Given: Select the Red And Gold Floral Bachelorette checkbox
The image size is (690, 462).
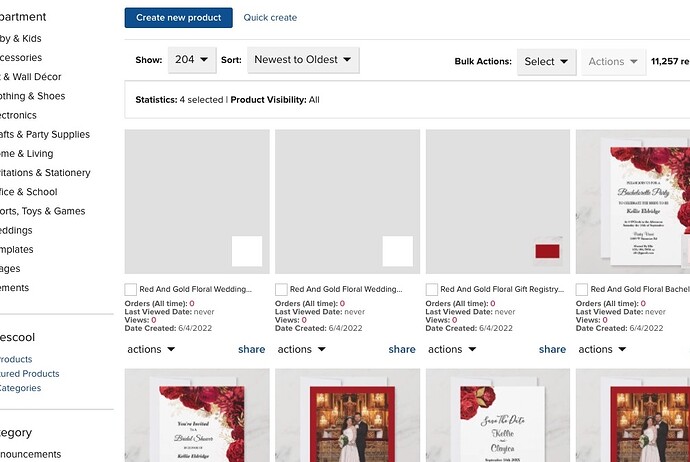Looking at the screenshot, I should coord(581,290).
